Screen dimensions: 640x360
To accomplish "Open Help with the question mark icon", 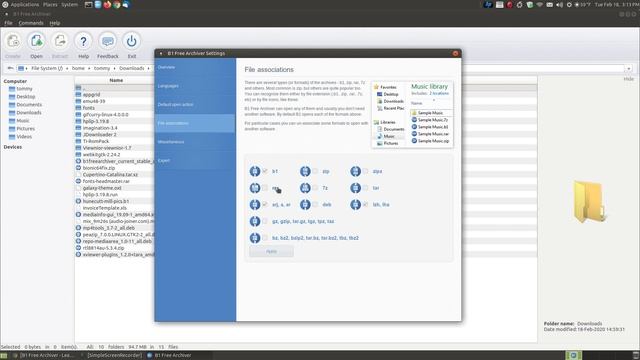I will [83, 41].
